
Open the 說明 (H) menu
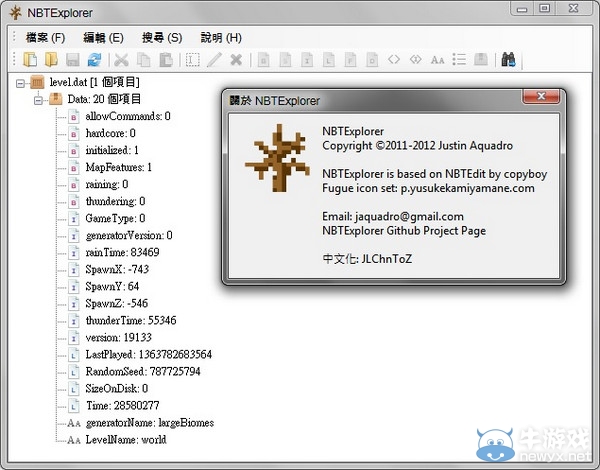click(x=221, y=38)
